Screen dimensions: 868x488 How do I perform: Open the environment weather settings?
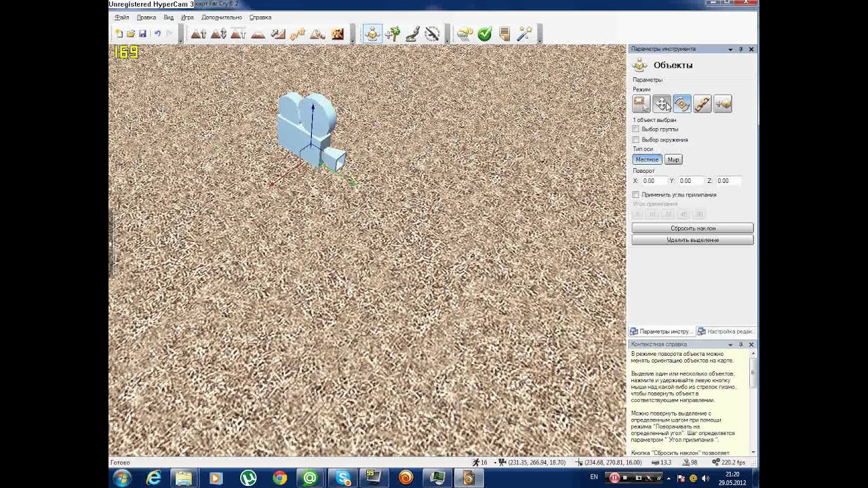point(465,34)
